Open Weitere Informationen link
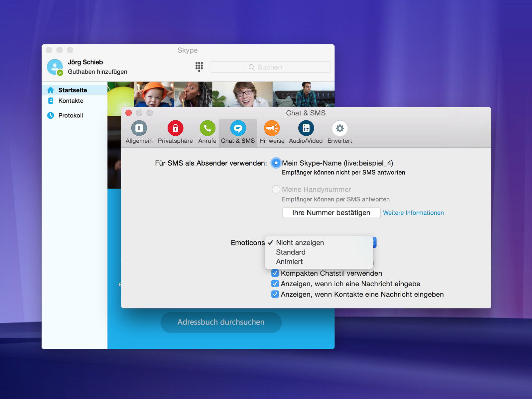 413,213
